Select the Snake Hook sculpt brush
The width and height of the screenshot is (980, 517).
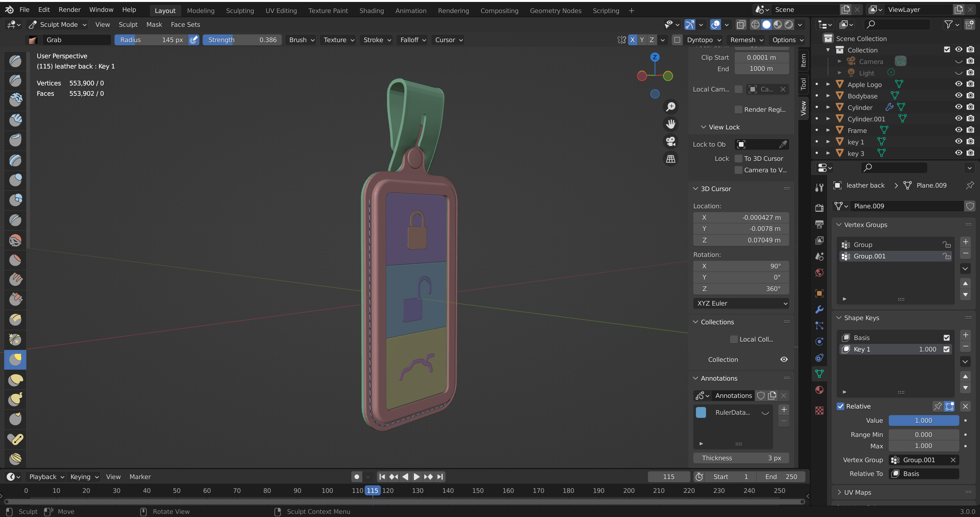click(x=15, y=399)
